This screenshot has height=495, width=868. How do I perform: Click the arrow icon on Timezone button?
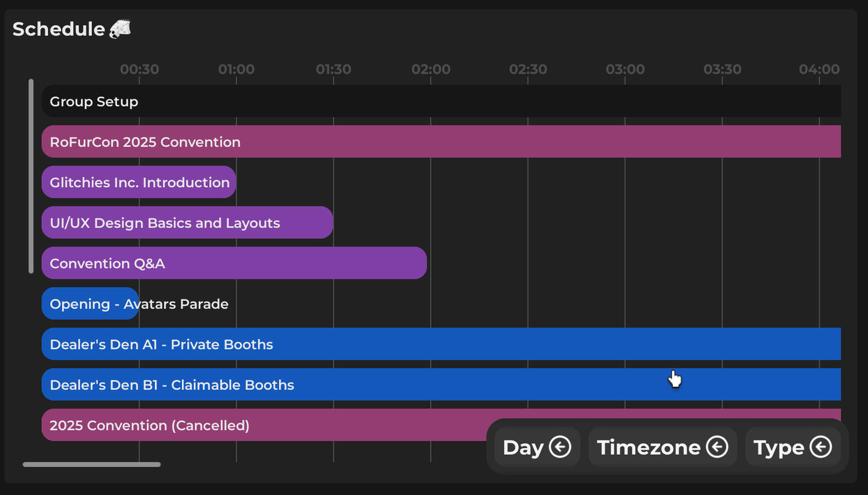(717, 447)
